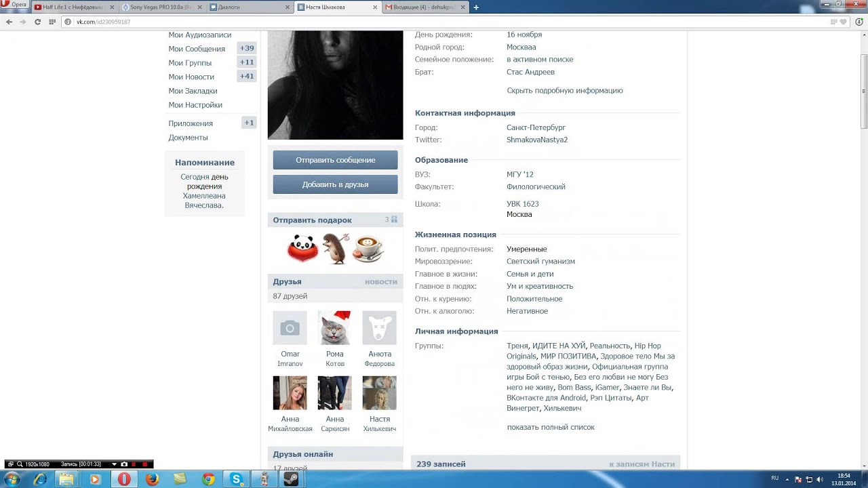Open Мои Группы in sidebar
The height and width of the screenshot is (488, 868).
(190, 63)
